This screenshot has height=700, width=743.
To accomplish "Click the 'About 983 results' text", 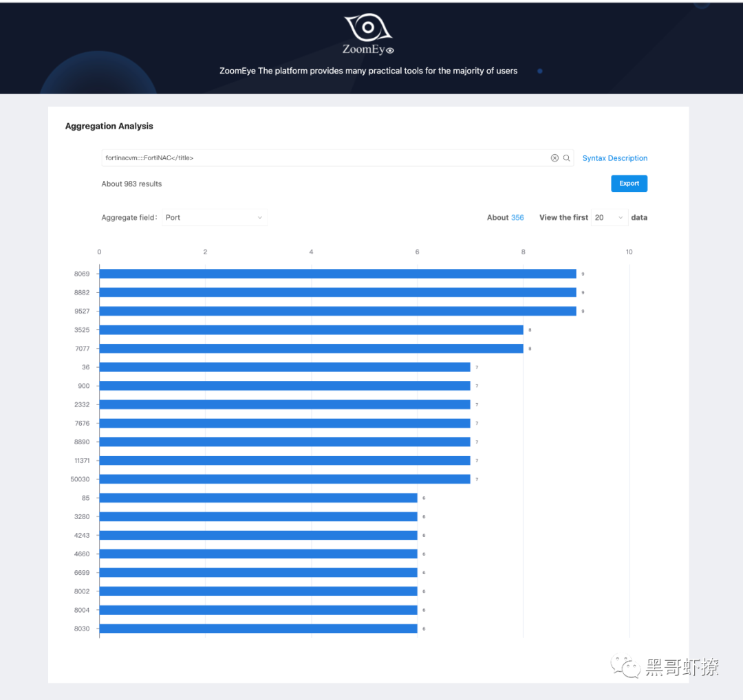I will pyautogui.click(x=131, y=184).
